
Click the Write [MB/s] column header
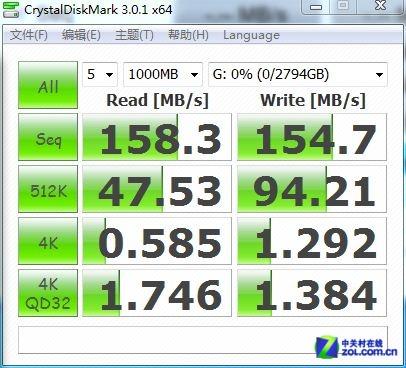point(313,101)
